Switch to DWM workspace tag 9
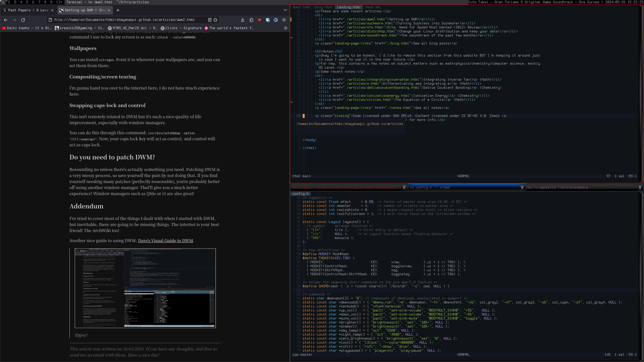The image size is (644, 362). tap(51, 2)
